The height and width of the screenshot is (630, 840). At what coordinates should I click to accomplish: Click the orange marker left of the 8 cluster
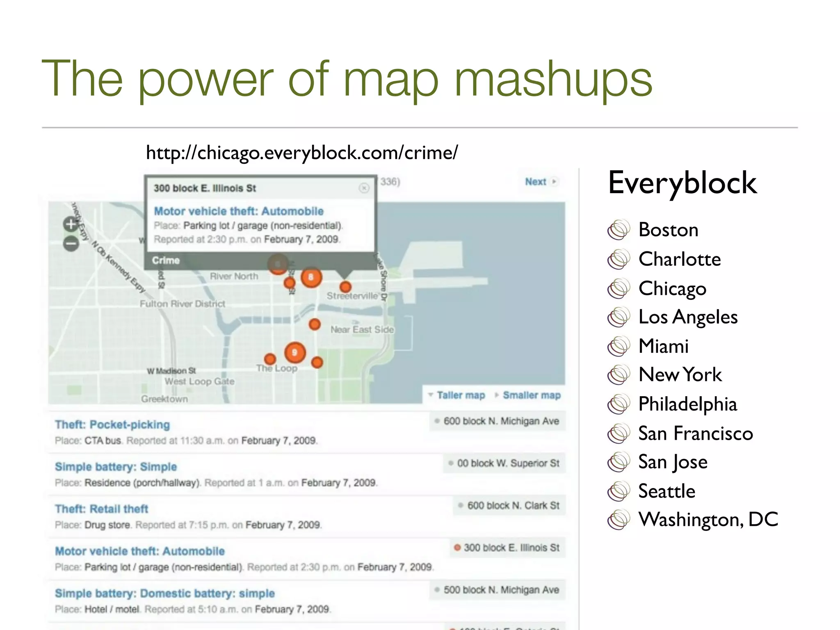290,283
